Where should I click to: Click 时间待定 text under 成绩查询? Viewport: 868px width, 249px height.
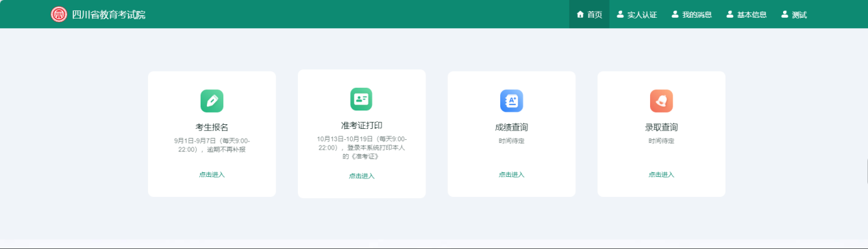(x=511, y=141)
